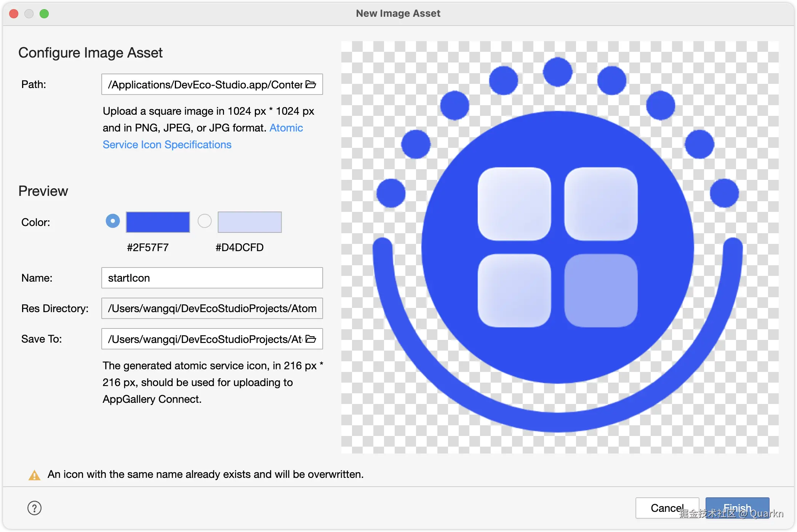Click the green zoom window button
The image size is (797, 532).
tap(44, 14)
